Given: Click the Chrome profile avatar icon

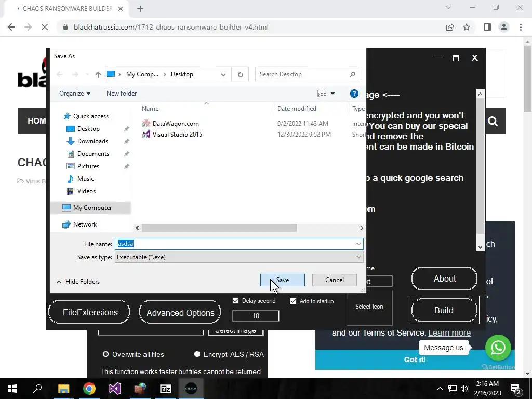Looking at the screenshot, I should pyautogui.click(x=504, y=27).
